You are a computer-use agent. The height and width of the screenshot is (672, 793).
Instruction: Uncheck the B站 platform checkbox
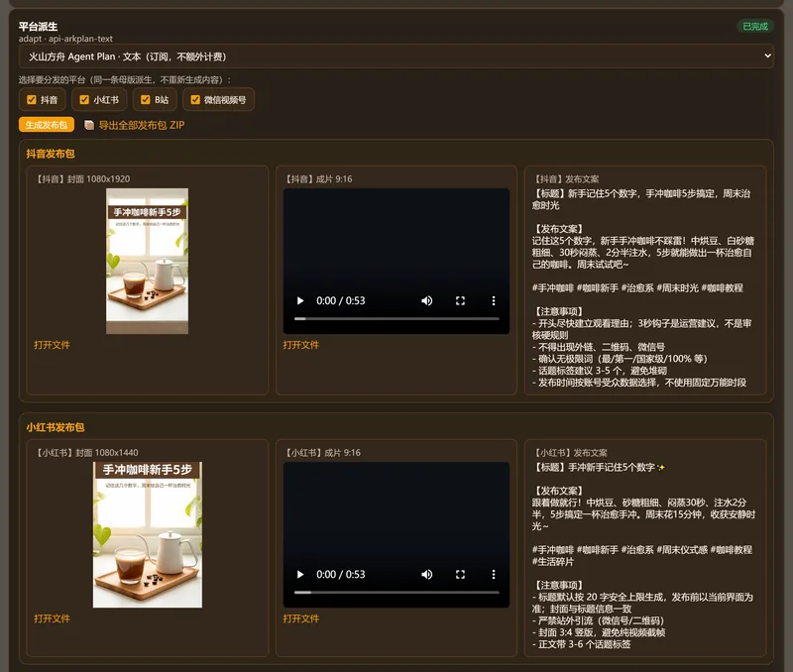[x=145, y=100]
